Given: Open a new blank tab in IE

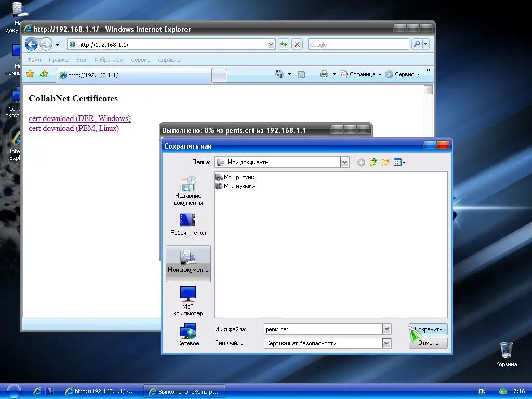Looking at the screenshot, I should (219, 76).
